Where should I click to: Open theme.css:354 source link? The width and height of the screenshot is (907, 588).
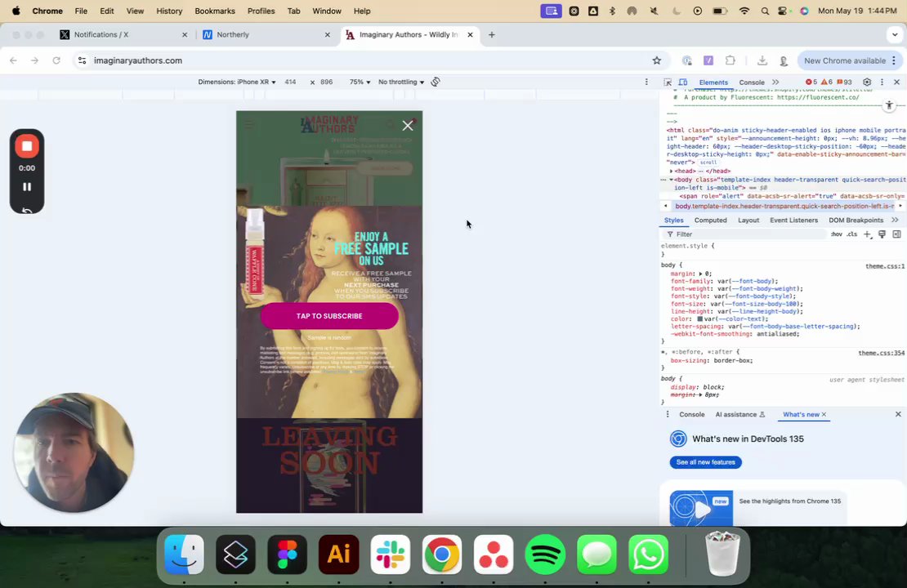881,353
